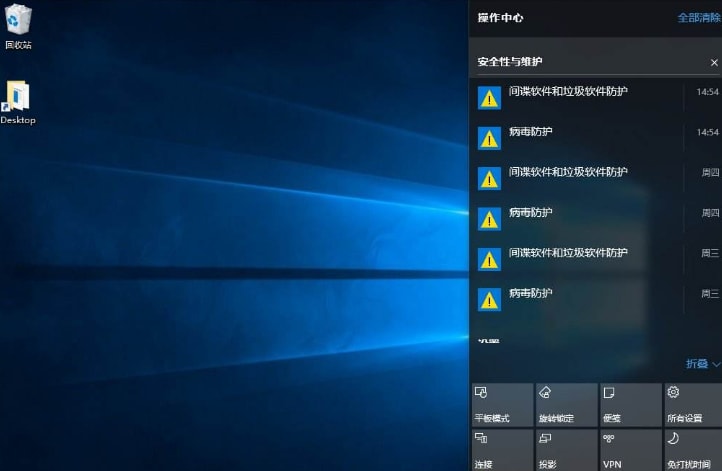The width and height of the screenshot is (722, 471).
Task: Open 病毒防护 notification text from 14:54
Action: [x=530, y=132]
